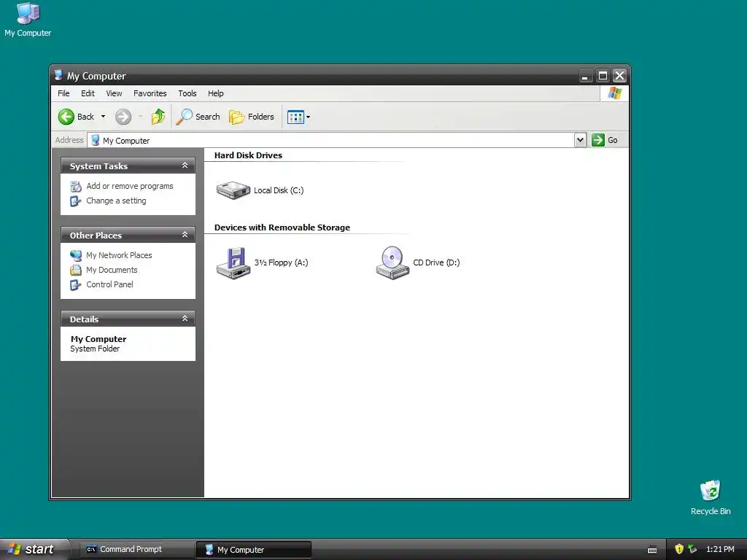Screen dimensions: 747x560
Task: Click the My Computer icon in Address bar
Action: 96,140
